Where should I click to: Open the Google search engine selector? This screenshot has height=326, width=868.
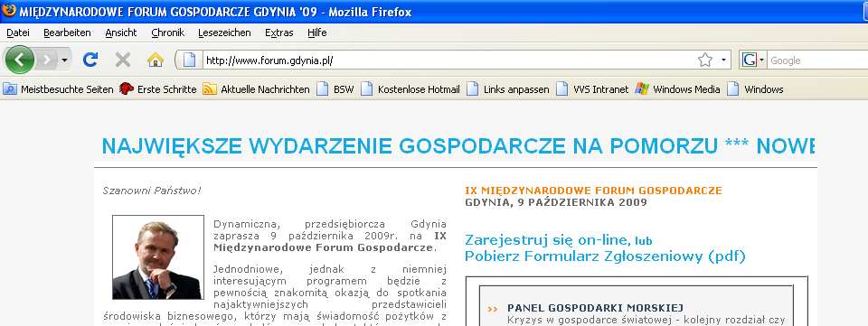pos(753,61)
